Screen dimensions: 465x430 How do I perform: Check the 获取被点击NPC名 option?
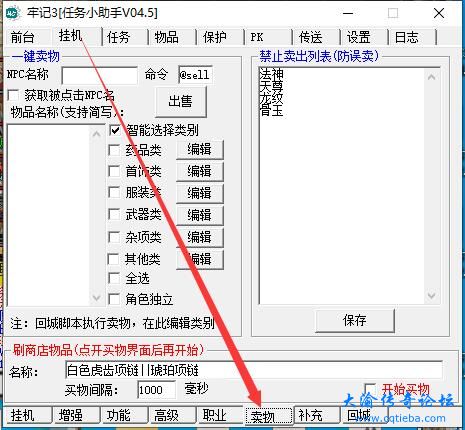coord(13,95)
